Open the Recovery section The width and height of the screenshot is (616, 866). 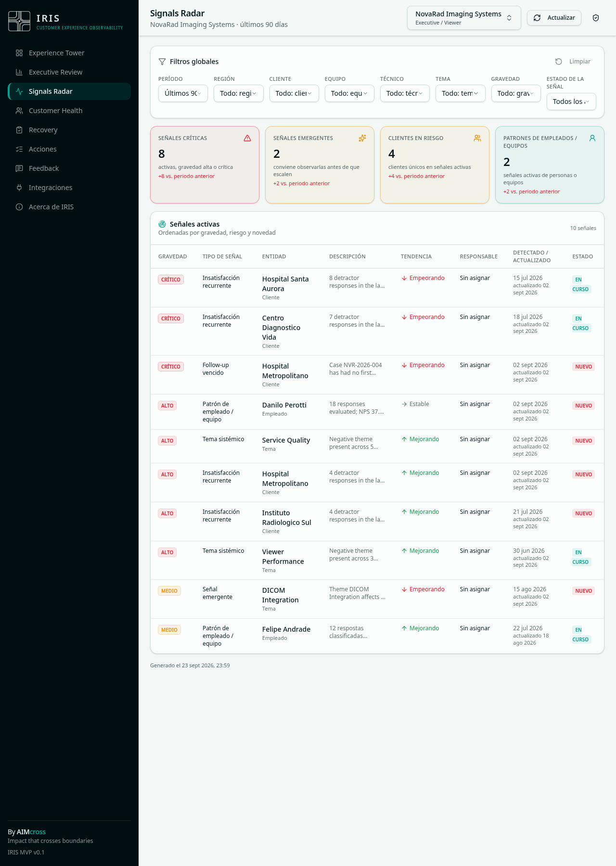tap(69, 130)
